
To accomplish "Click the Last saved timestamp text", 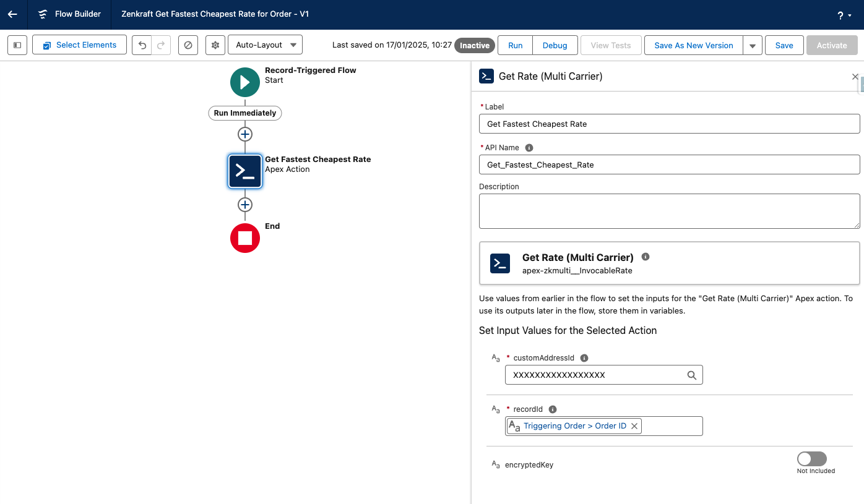I will pos(392,45).
